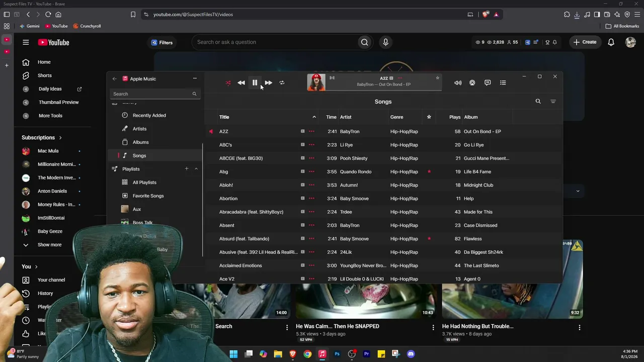Open the Up Next queue list
The height and width of the screenshot is (362, 644).
click(x=503, y=83)
